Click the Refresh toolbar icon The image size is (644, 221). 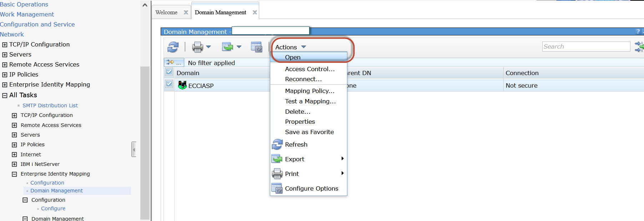pyautogui.click(x=173, y=47)
